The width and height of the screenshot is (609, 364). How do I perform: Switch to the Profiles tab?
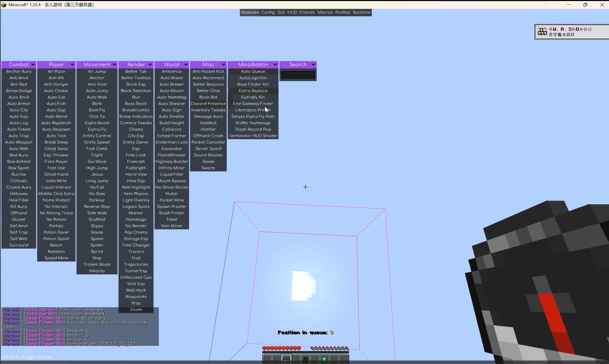(343, 13)
